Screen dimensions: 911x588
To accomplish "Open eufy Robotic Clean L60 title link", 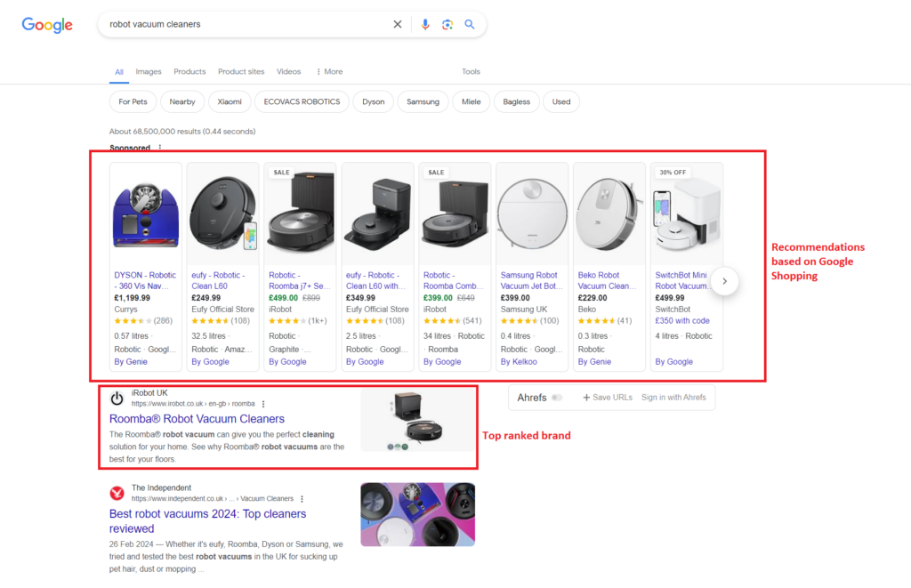I will click(x=219, y=280).
